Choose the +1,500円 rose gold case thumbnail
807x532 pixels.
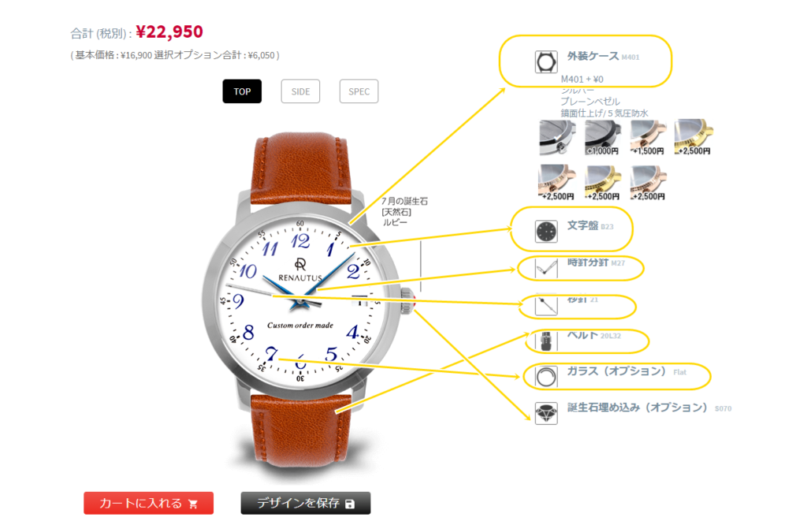click(648, 137)
